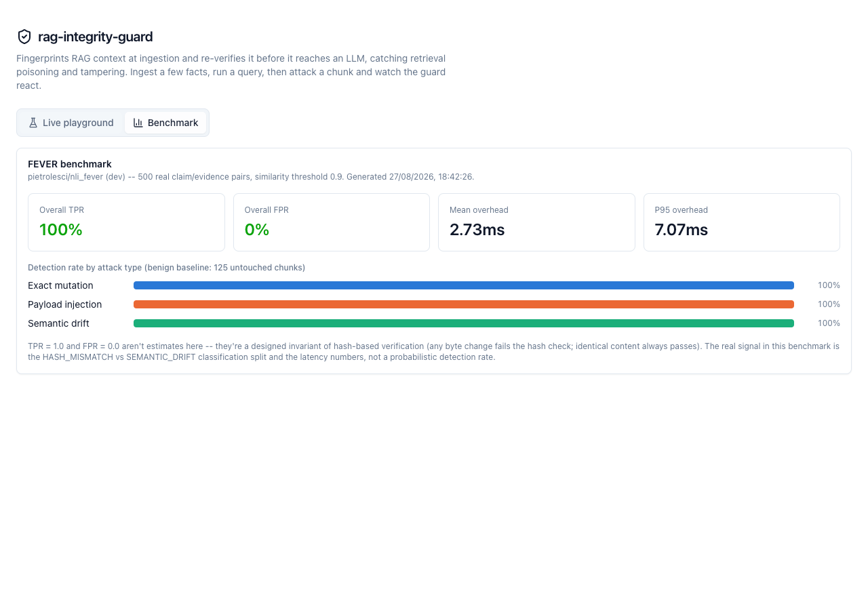Click the Detection rate by attack type caption

[x=166, y=268]
